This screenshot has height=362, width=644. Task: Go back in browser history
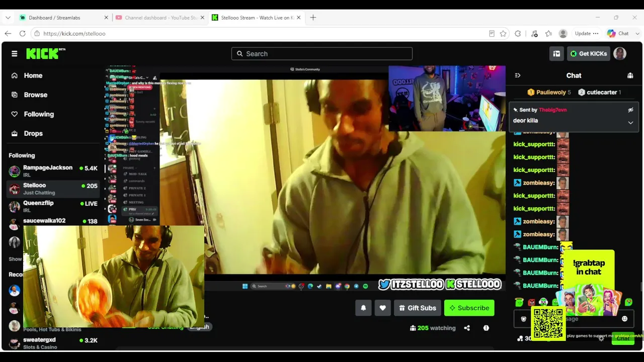(x=8, y=34)
